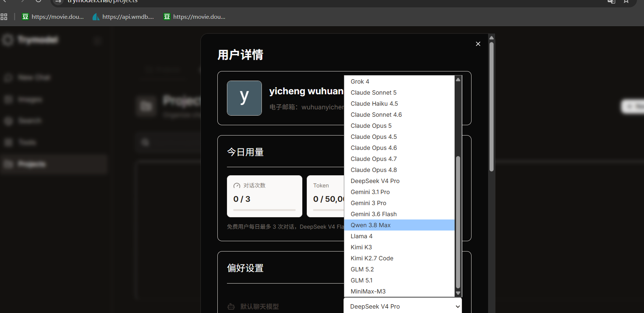
Task: Click the 电子邮箱 email line
Action: [x=307, y=107]
